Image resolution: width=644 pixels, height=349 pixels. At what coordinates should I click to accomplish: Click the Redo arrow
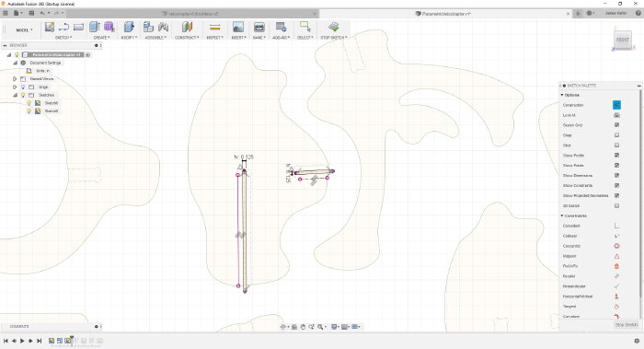(x=57, y=13)
